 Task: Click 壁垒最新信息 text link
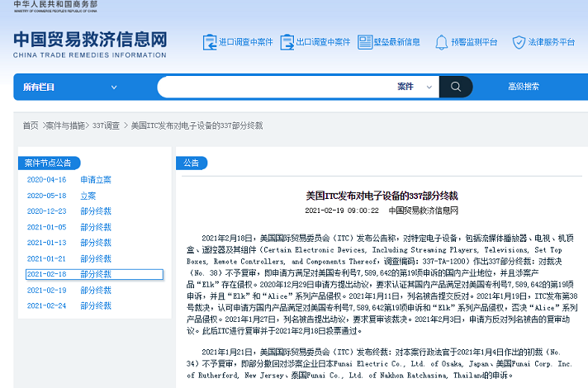click(x=396, y=42)
